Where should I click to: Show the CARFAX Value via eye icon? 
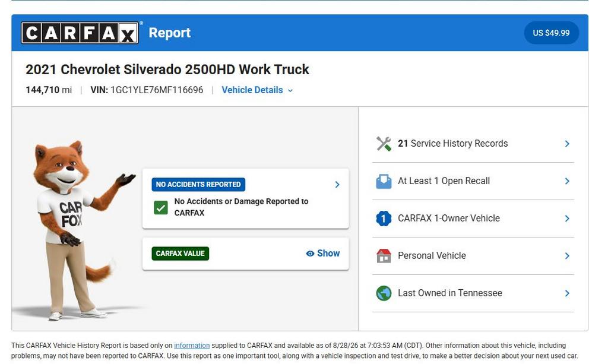click(310, 254)
